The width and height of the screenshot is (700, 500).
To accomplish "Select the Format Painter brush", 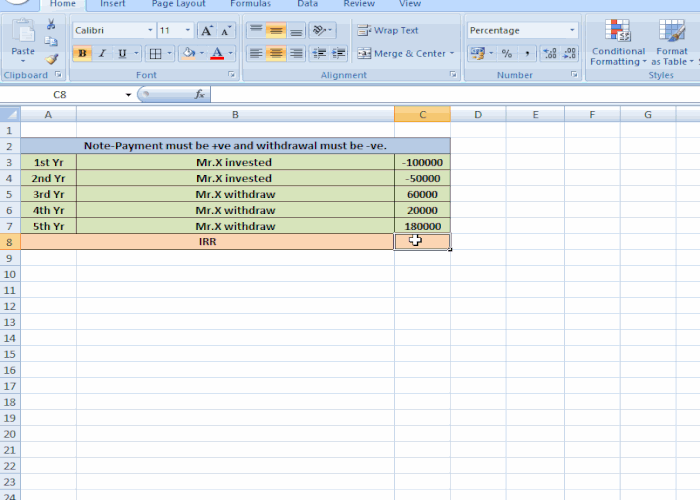I will [x=51, y=59].
